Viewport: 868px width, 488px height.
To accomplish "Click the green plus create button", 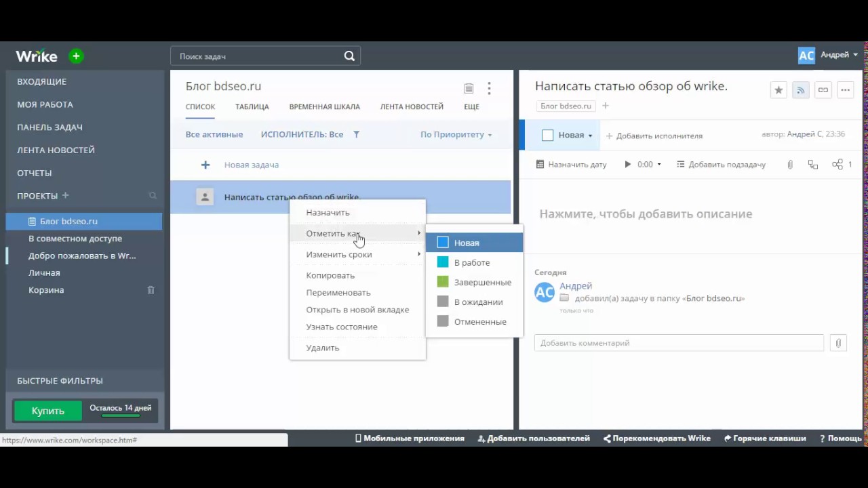I will coord(76,56).
